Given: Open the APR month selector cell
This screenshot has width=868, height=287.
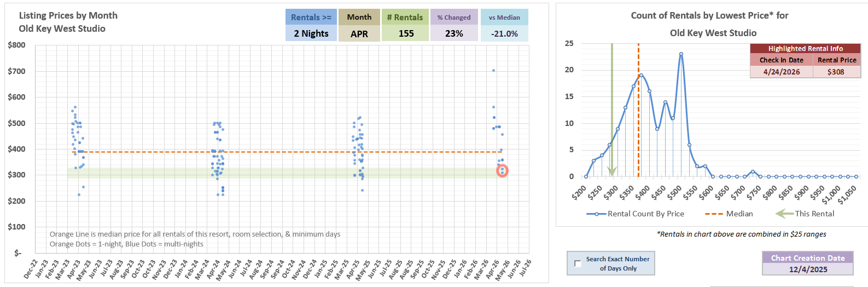Looking at the screenshot, I should (x=359, y=33).
